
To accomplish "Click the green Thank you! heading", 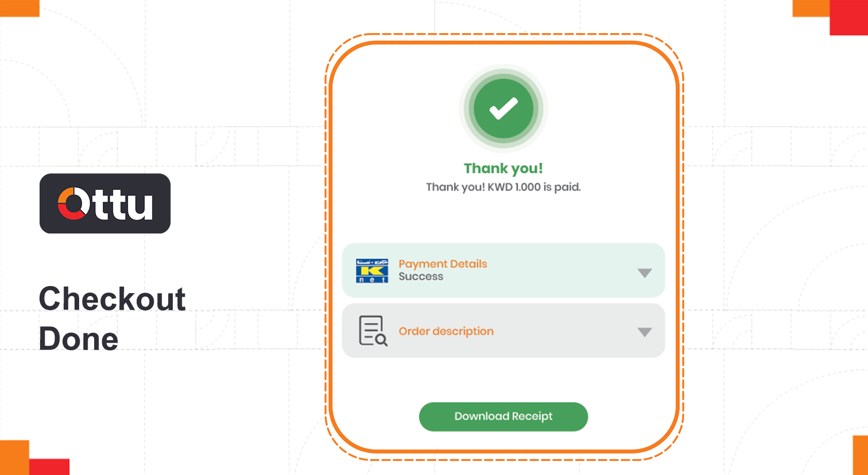I will tap(503, 168).
